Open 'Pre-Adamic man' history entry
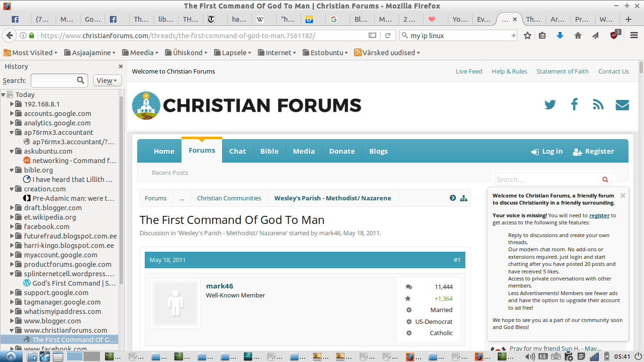The width and height of the screenshot is (644, 362). pos(70,198)
